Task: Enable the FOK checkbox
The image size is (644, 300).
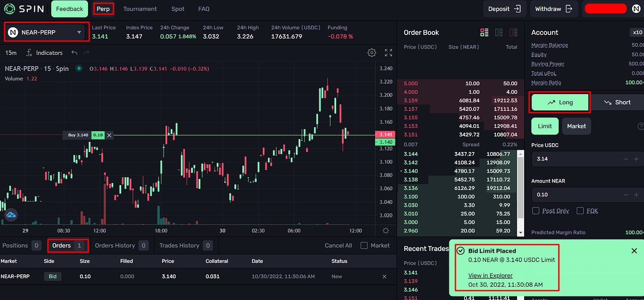Action: [x=580, y=211]
